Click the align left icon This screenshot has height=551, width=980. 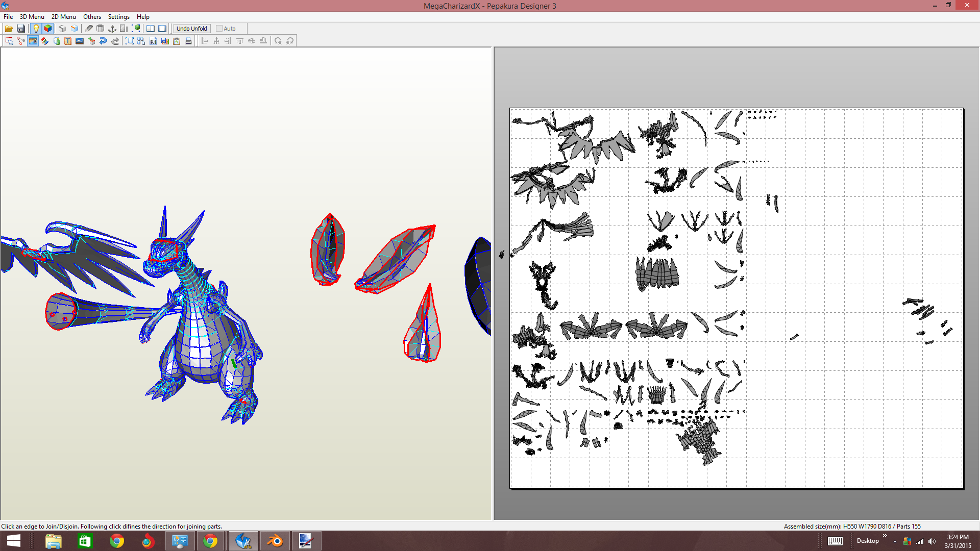205,41
